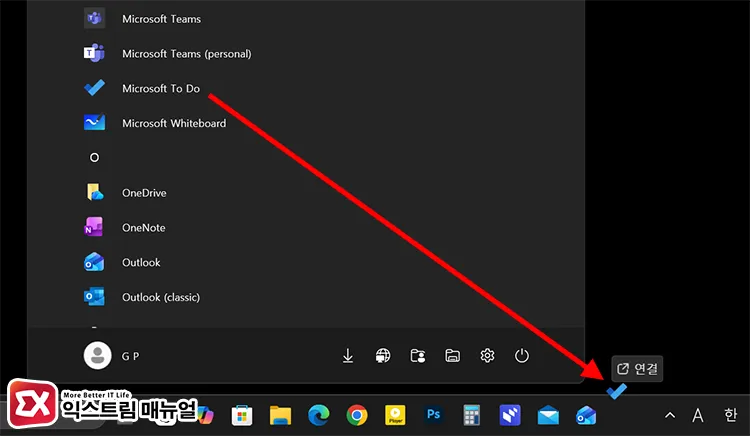Launch Photoshop from the taskbar
Screen dimensions: 750x436
(433, 414)
